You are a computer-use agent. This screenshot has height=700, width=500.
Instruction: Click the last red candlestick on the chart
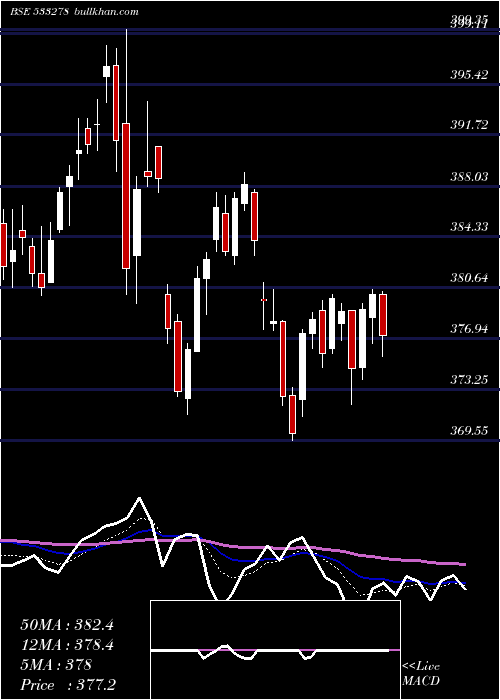pyautogui.click(x=383, y=315)
